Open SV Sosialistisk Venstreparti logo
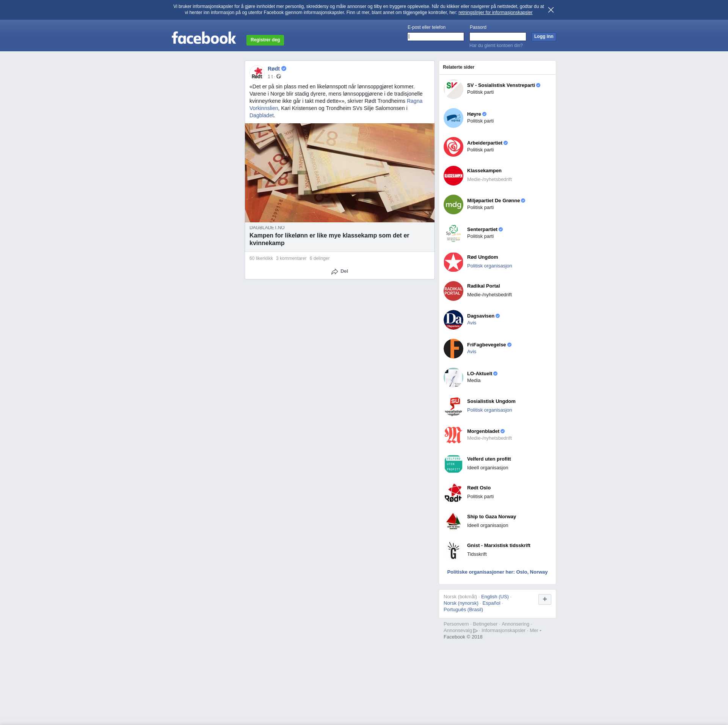The image size is (728, 725). pos(453,89)
